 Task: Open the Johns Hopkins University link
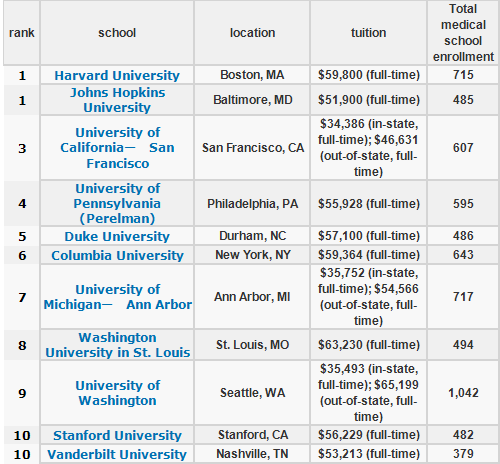point(117,100)
